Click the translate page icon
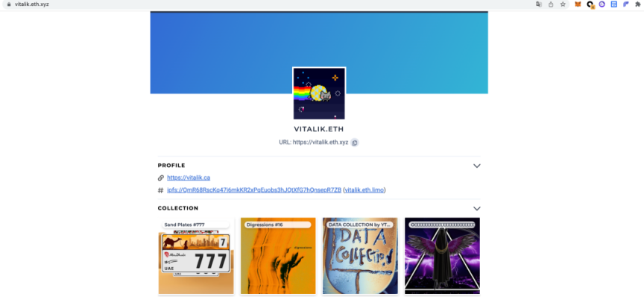 (x=538, y=4)
